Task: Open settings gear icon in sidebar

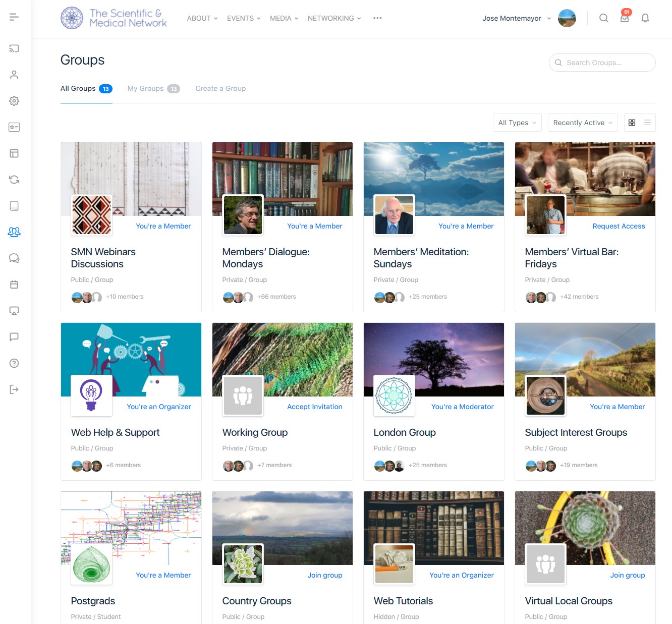Action: pyautogui.click(x=14, y=101)
